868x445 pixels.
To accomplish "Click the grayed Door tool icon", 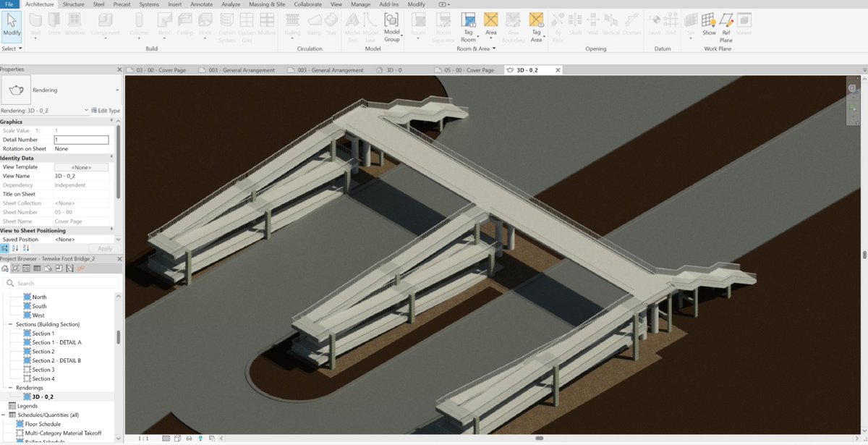I will point(54,20).
